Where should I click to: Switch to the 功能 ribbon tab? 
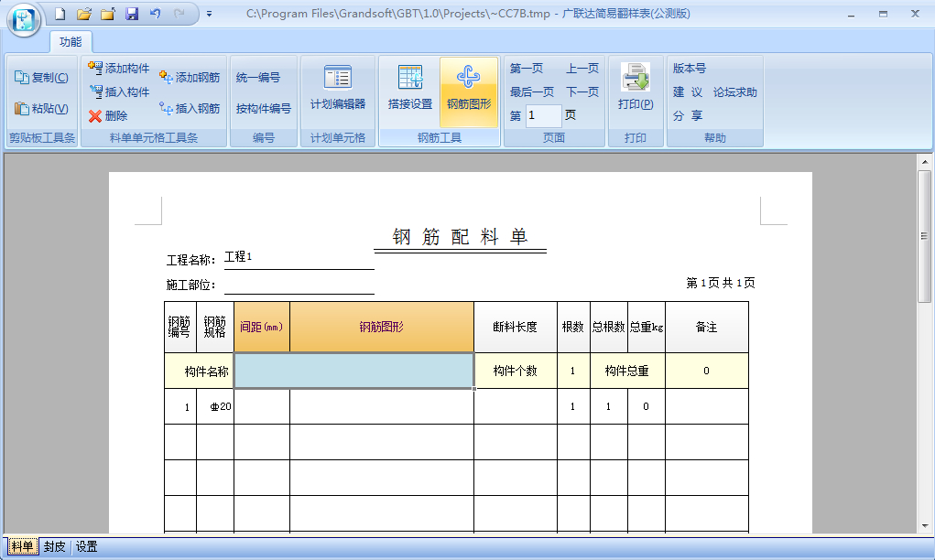point(71,42)
